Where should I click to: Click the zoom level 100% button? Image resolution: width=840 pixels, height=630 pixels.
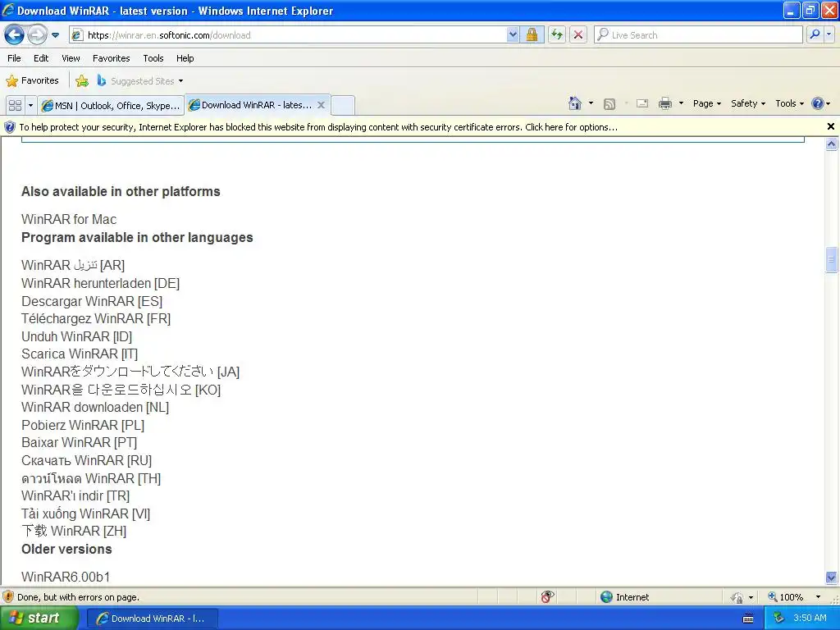[785, 597]
